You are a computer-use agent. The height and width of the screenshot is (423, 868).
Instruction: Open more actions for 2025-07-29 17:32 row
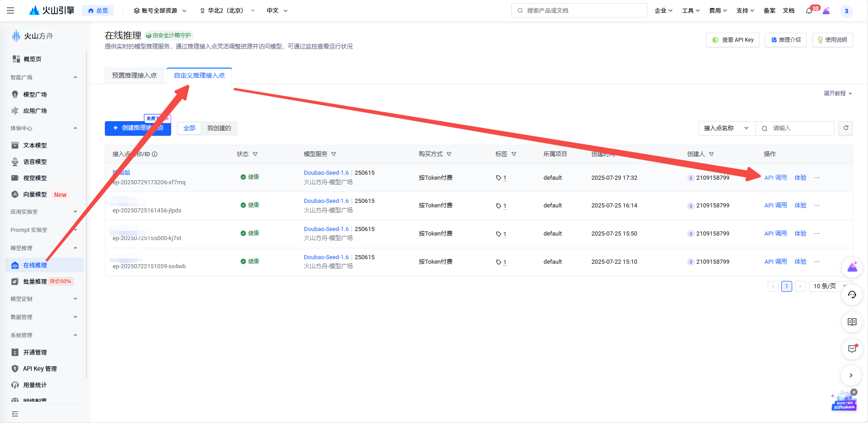[817, 178]
